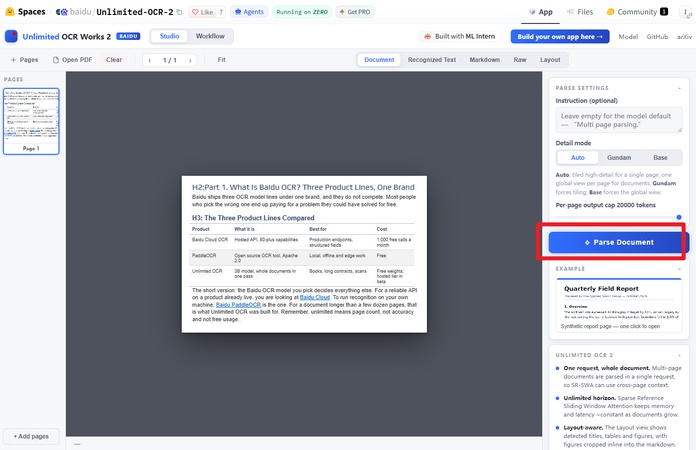Click the BAIDU badge
This screenshot has width=696, height=450.
click(x=128, y=36)
